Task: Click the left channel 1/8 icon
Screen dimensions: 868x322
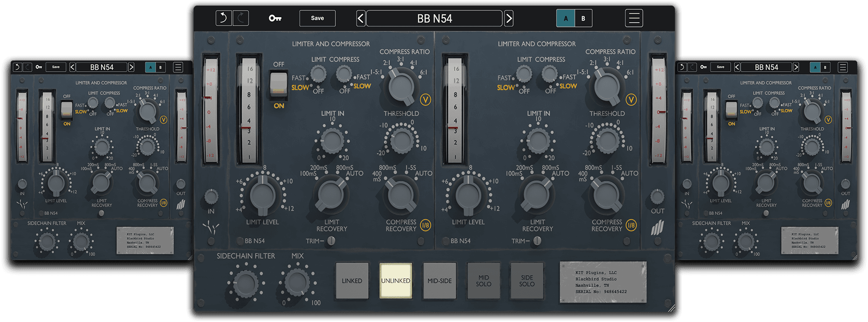Action: point(425,225)
